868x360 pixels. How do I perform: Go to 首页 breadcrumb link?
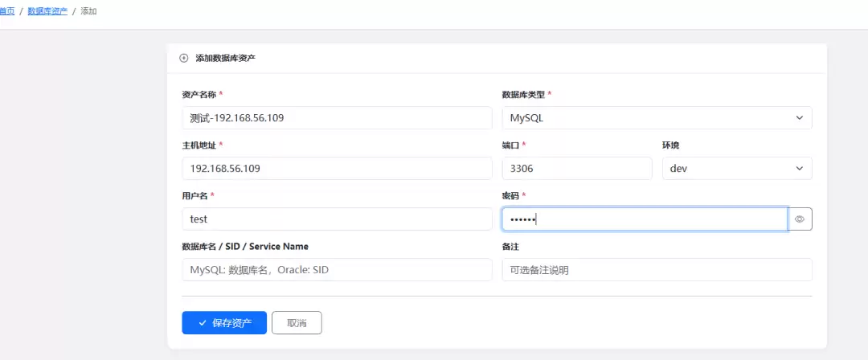pos(7,11)
